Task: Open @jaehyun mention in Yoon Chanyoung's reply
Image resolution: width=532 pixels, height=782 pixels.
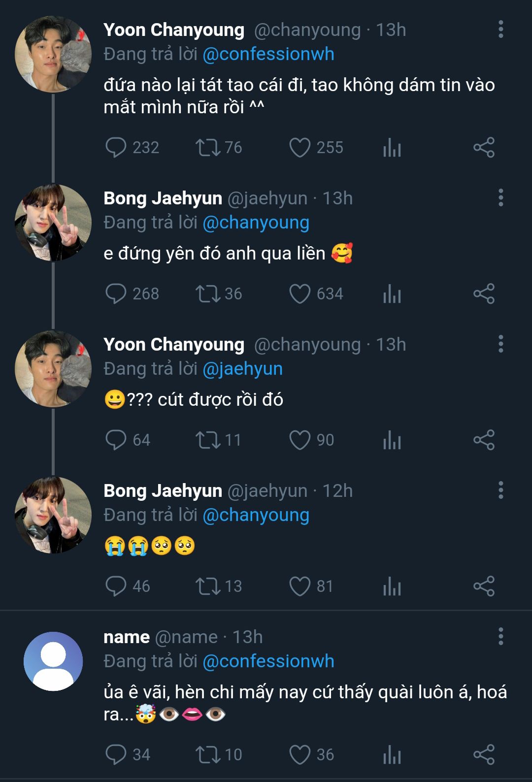Action: [x=243, y=369]
